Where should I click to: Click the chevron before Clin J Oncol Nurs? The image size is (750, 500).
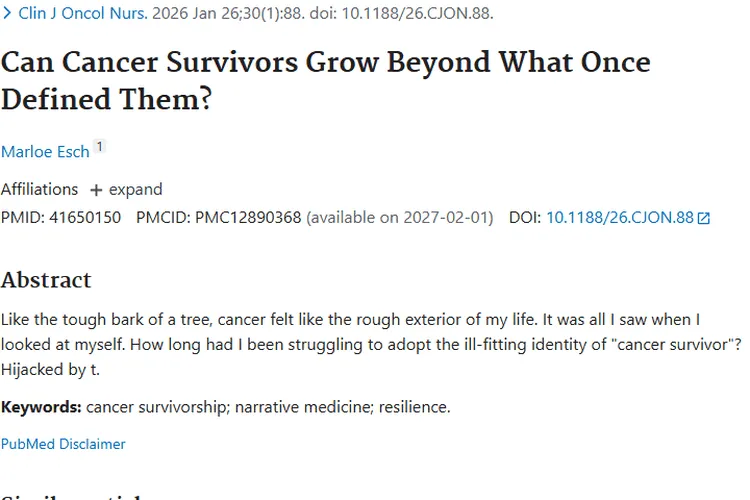(7, 14)
